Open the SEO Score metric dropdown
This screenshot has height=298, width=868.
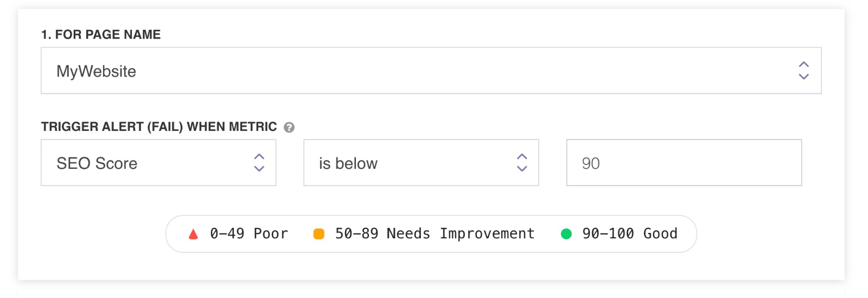[158, 163]
